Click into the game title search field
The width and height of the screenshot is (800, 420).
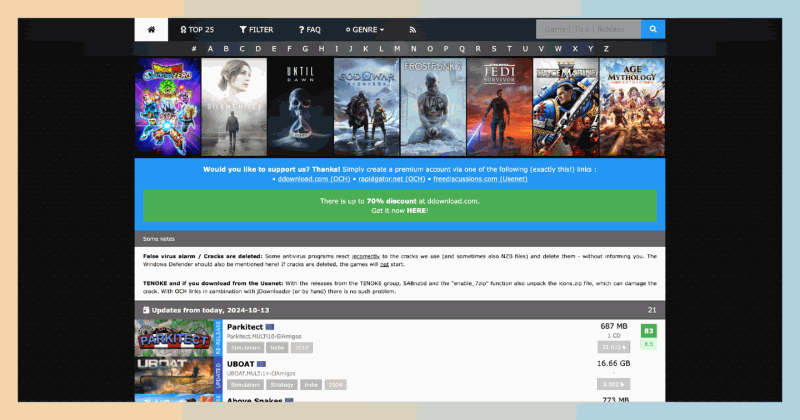coord(588,29)
